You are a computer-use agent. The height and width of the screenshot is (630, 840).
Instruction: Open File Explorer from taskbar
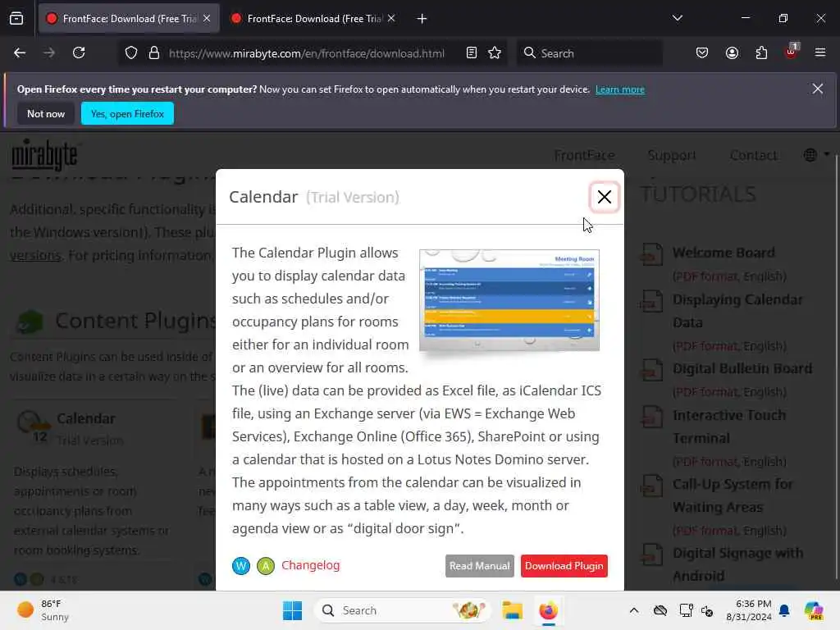point(512,610)
